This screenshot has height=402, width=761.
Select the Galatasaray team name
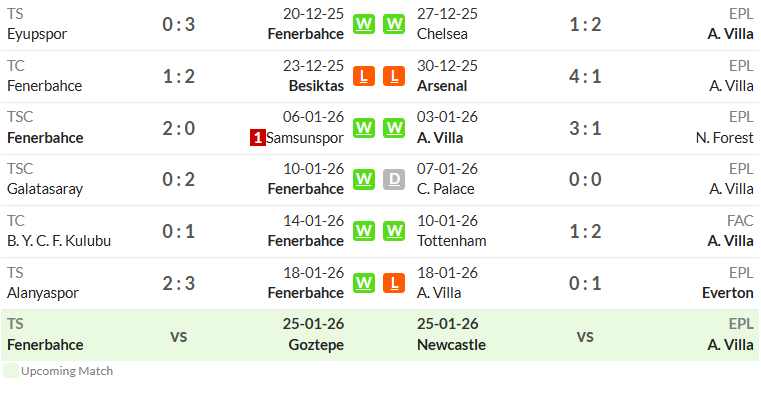45,189
